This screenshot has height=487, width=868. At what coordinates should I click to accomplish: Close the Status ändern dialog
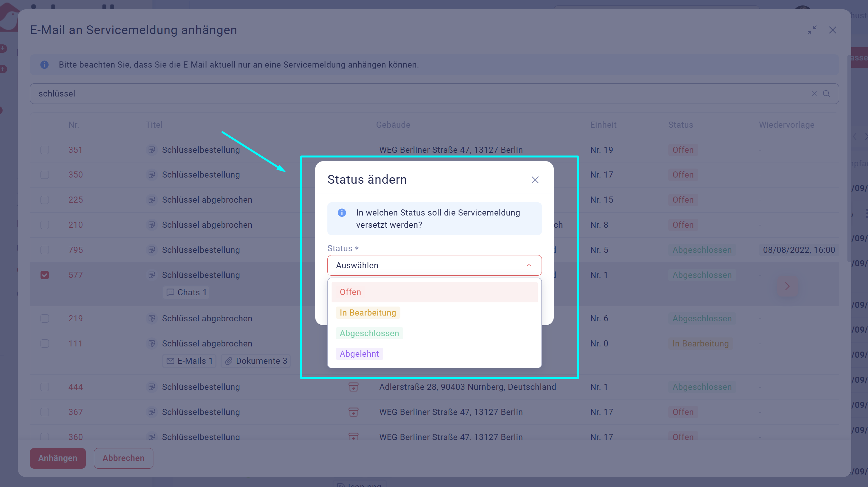pos(535,179)
